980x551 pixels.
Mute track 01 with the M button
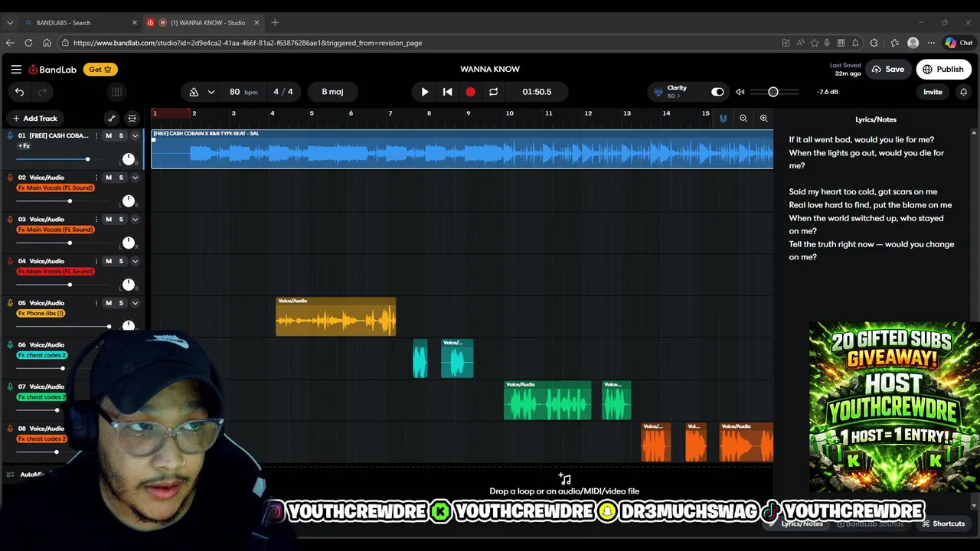109,135
